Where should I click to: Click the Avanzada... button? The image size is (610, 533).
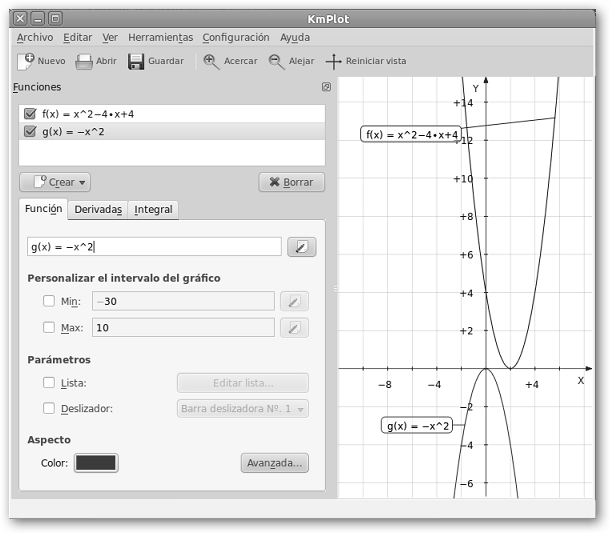[274, 463]
